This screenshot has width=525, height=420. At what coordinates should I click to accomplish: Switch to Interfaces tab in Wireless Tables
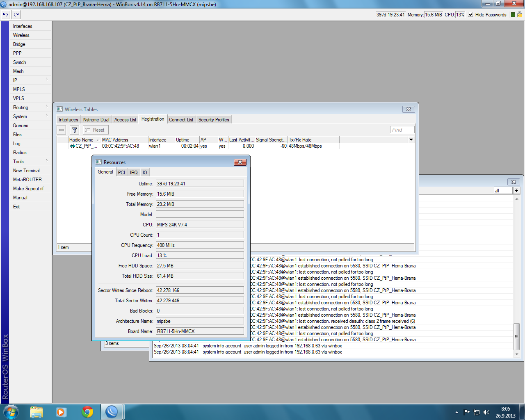pyautogui.click(x=68, y=120)
